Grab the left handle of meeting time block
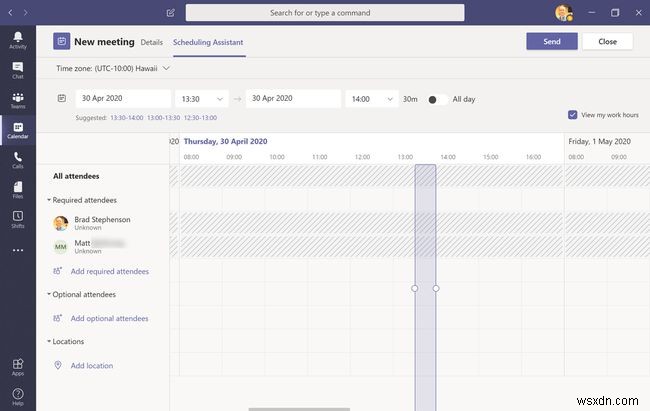This screenshot has width=650, height=411. pyautogui.click(x=415, y=288)
